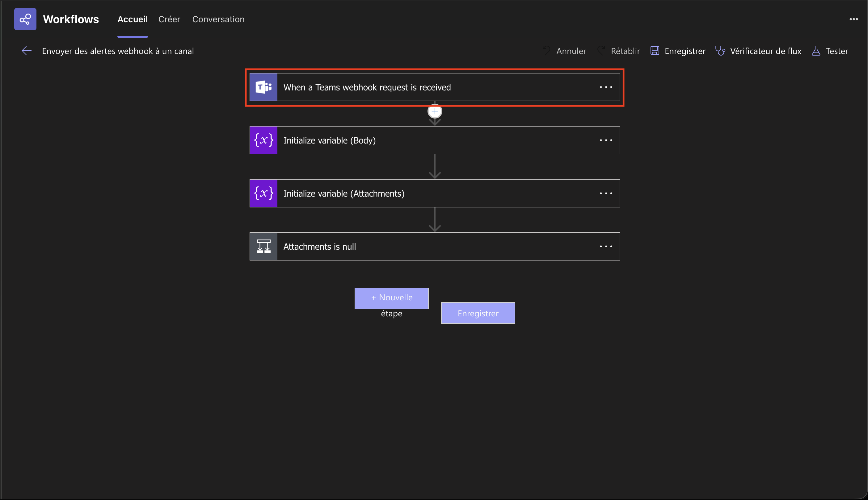Click the Vérificateur de flux stethoscope button
The width and height of the screenshot is (868, 500).
pyautogui.click(x=758, y=51)
